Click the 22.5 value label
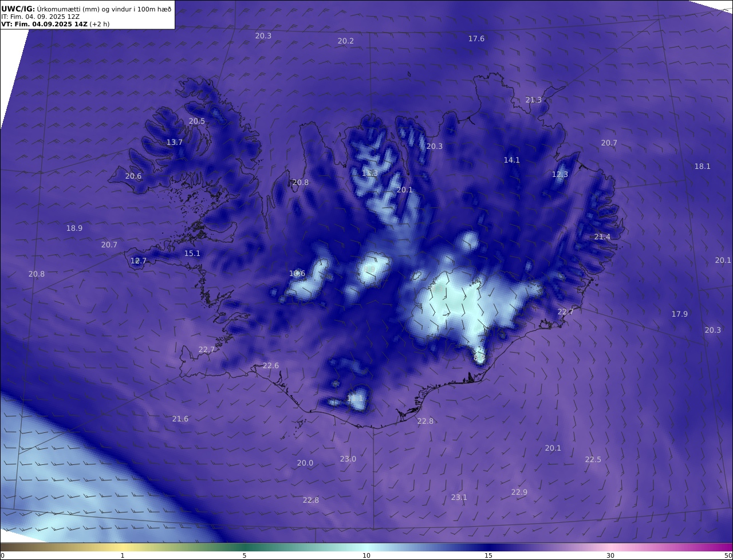 593,460
